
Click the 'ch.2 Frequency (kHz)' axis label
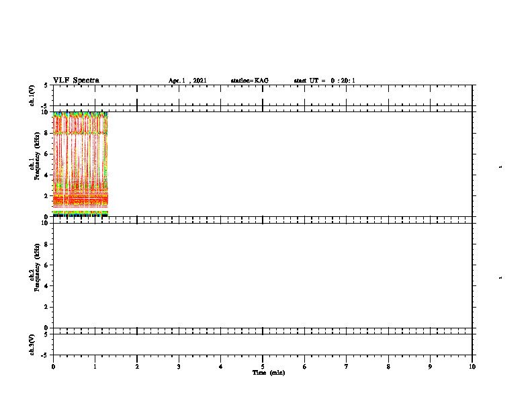(34, 267)
